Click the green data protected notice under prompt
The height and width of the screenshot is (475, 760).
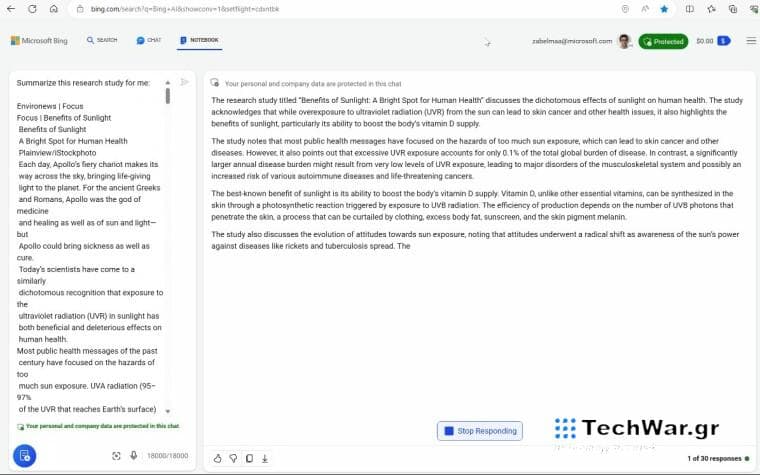[98, 426]
